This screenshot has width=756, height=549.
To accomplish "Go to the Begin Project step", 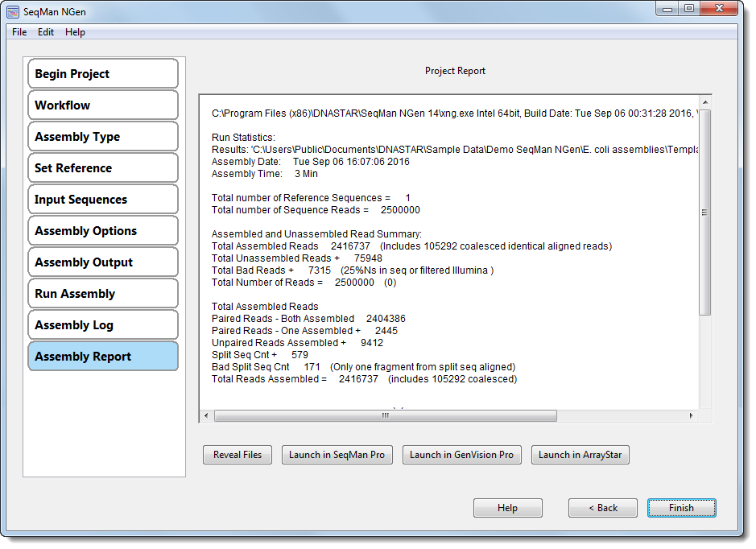I will [103, 74].
